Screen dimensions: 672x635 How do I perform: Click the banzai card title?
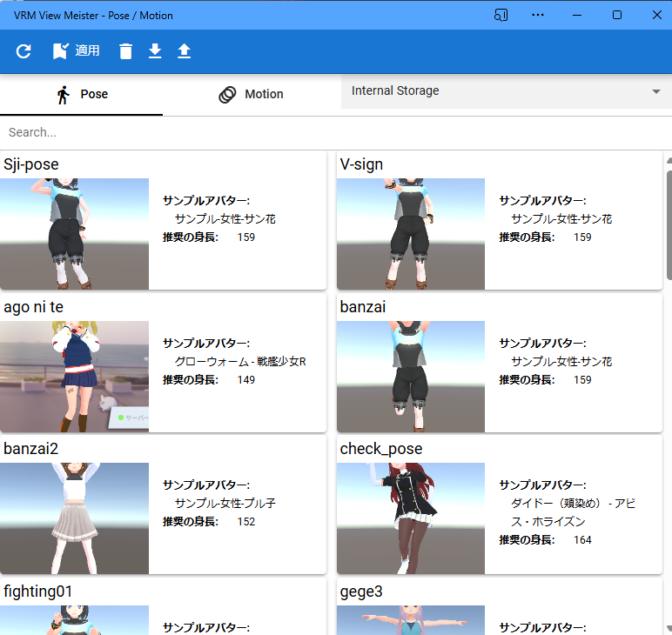click(363, 307)
